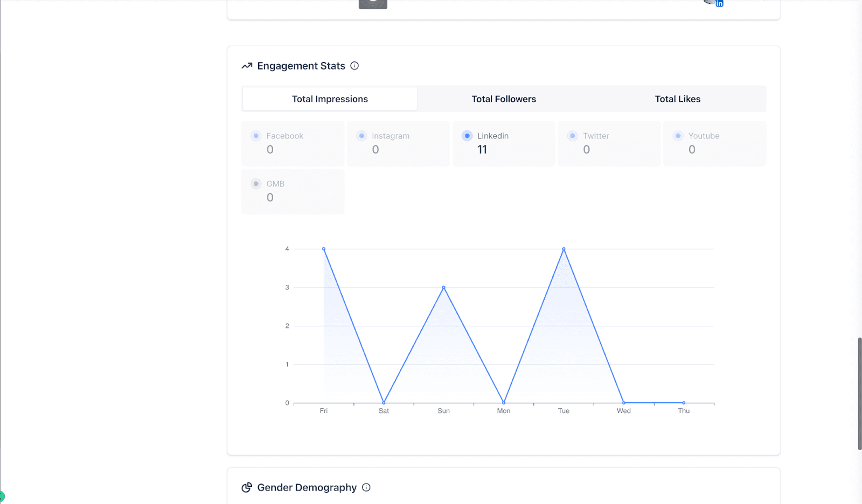The height and width of the screenshot is (504, 862).
Task: Click the Sunday data point on chart
Action: 444,288
